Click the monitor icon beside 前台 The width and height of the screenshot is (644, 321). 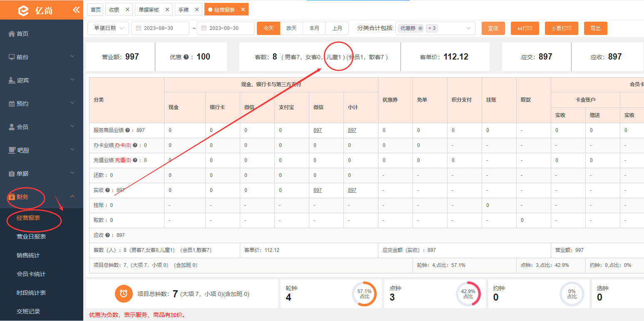tap(12, 57)
